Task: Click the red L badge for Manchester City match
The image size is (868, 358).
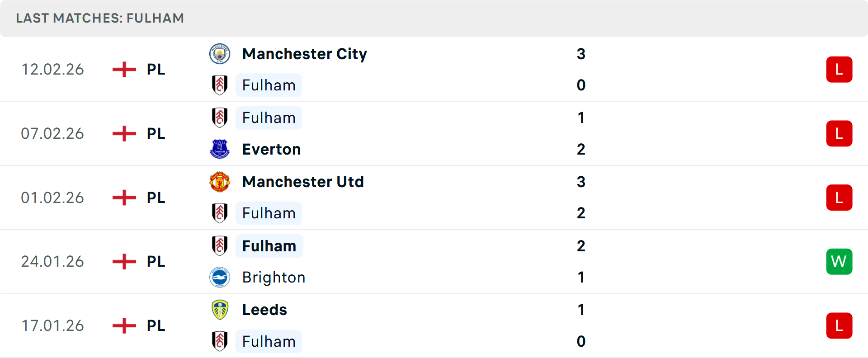Action: click(x=840, y=69)
